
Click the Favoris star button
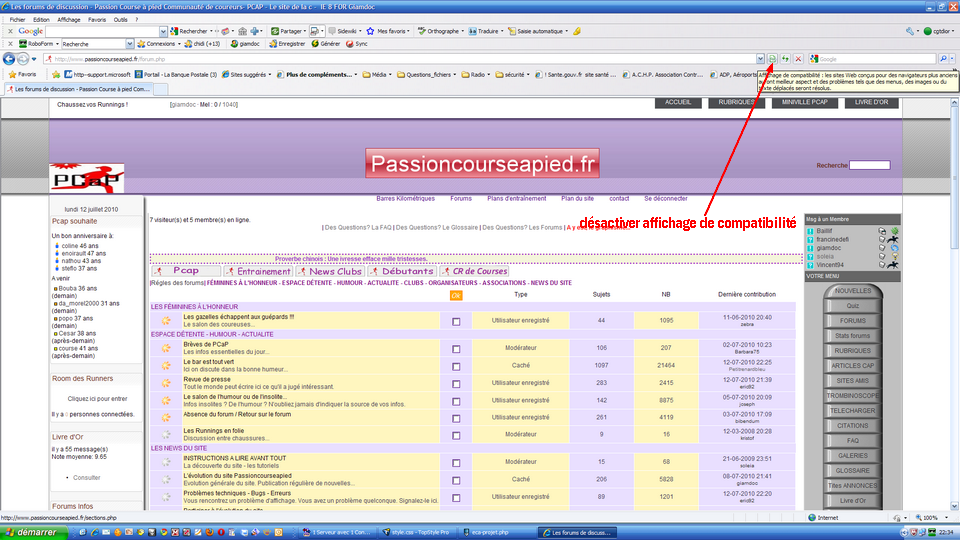[23, 74]
